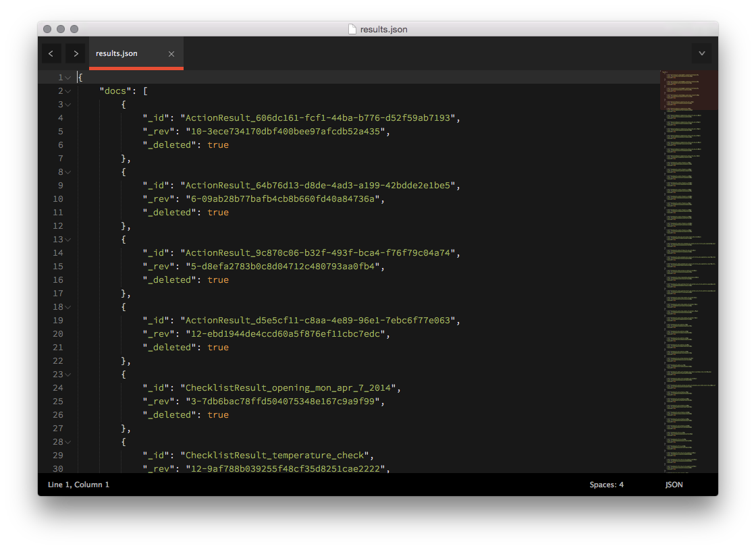
Task: Click the document icon in the title bar
Action: click(352, 29)
